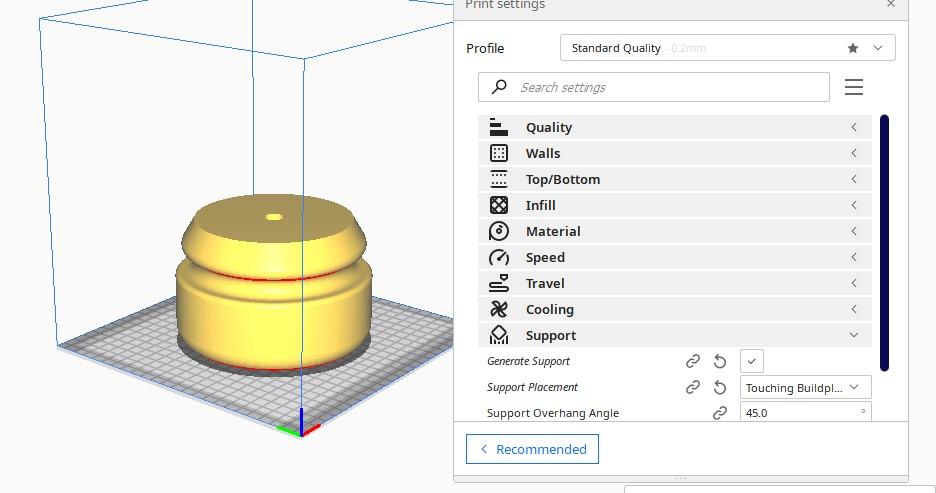The width and height of the screenshot is (936, 493).
Task: Click the profile star icon
Action: [853, 48]
